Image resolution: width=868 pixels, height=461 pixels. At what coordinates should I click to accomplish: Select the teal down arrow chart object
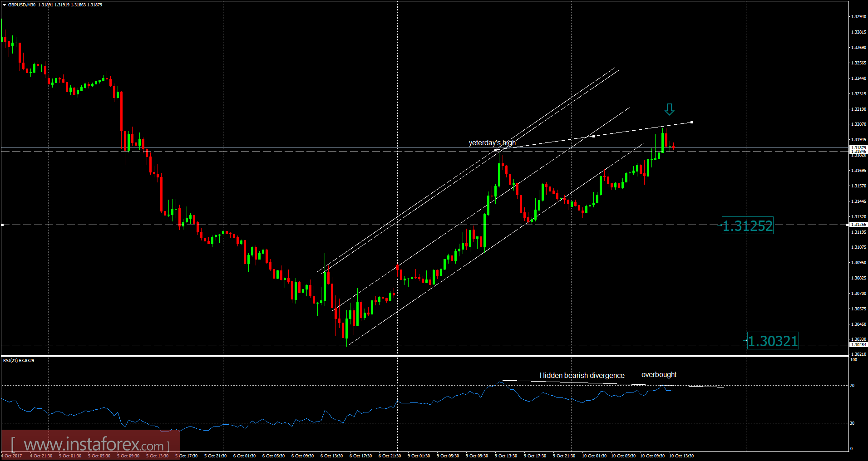669,109
